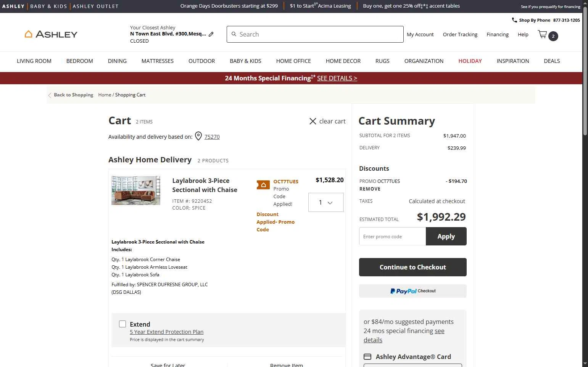588x367 pixels.
Task: Click the PayPal Checkout button
Action: tap(412, 291)
